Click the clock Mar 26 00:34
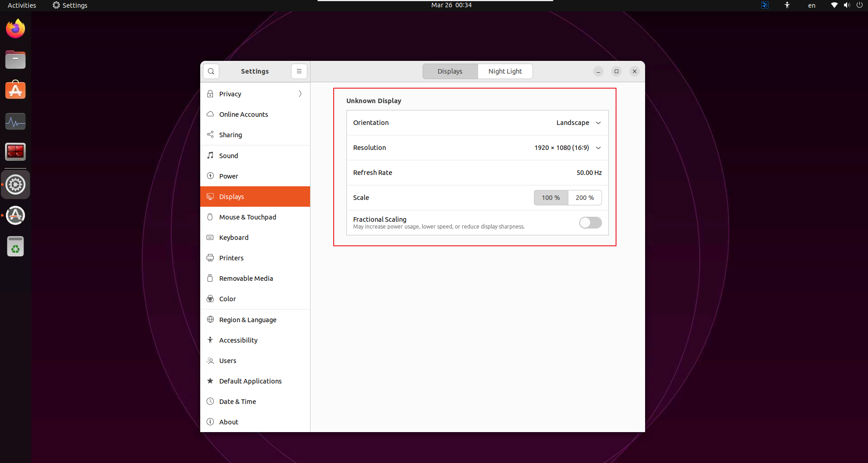This screenshot has width=868, height=463. point(451,5)
